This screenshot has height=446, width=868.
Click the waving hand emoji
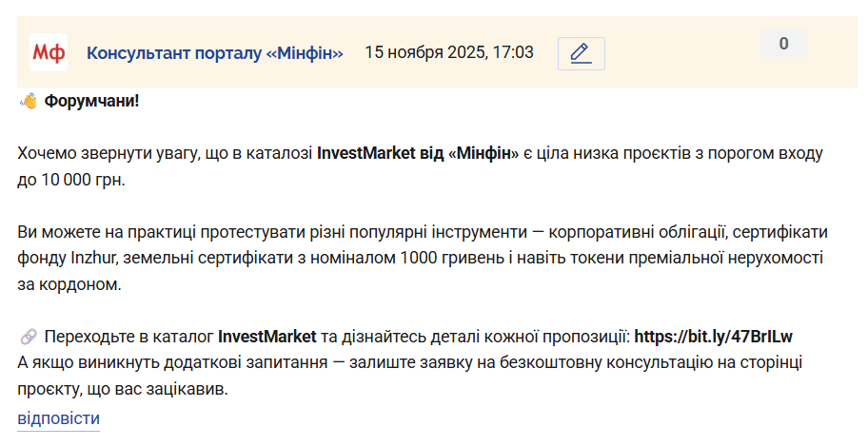coord(28,101)
